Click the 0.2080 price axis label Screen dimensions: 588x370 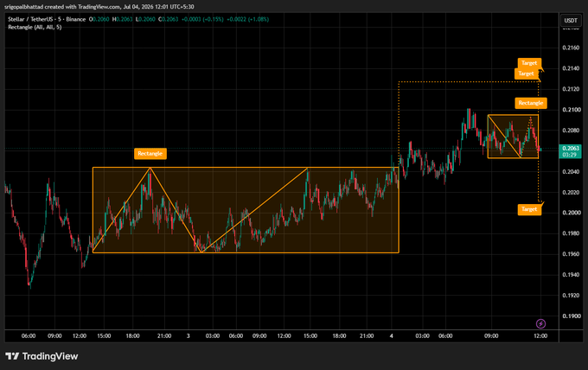571,130
